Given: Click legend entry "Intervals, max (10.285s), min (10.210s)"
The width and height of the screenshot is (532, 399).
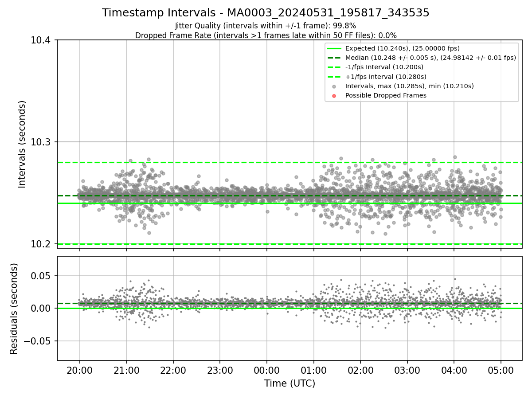Looking at the screenshot, I should (x=409, y=86).
